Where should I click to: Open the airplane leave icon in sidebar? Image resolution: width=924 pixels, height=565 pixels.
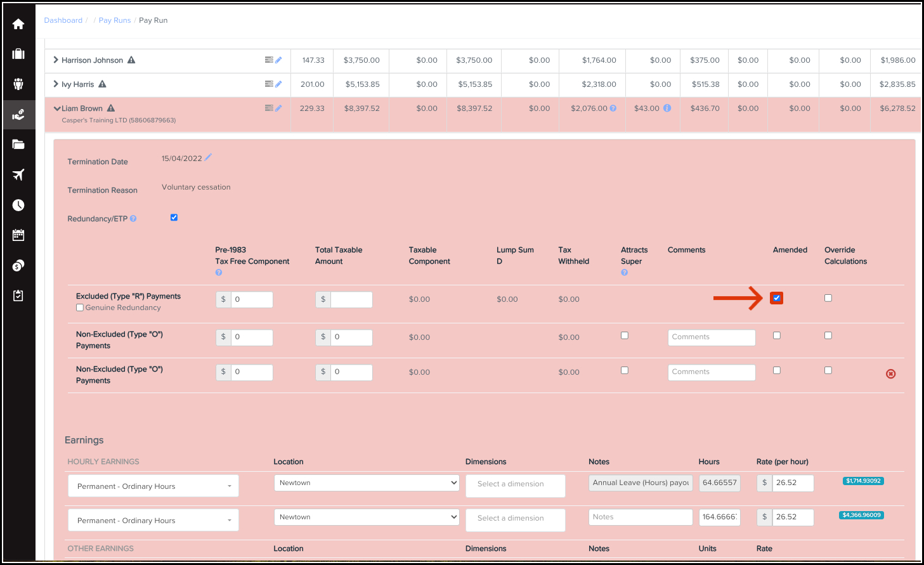(18, 175)
